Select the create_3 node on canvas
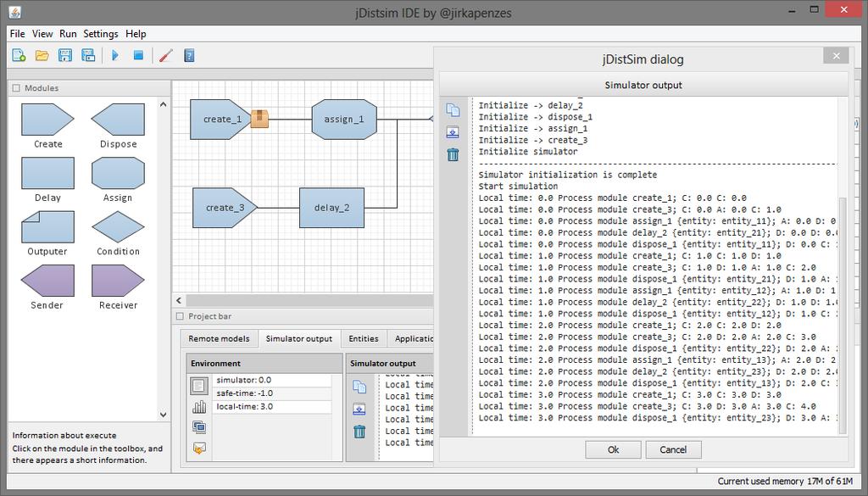 coord(225,208)
